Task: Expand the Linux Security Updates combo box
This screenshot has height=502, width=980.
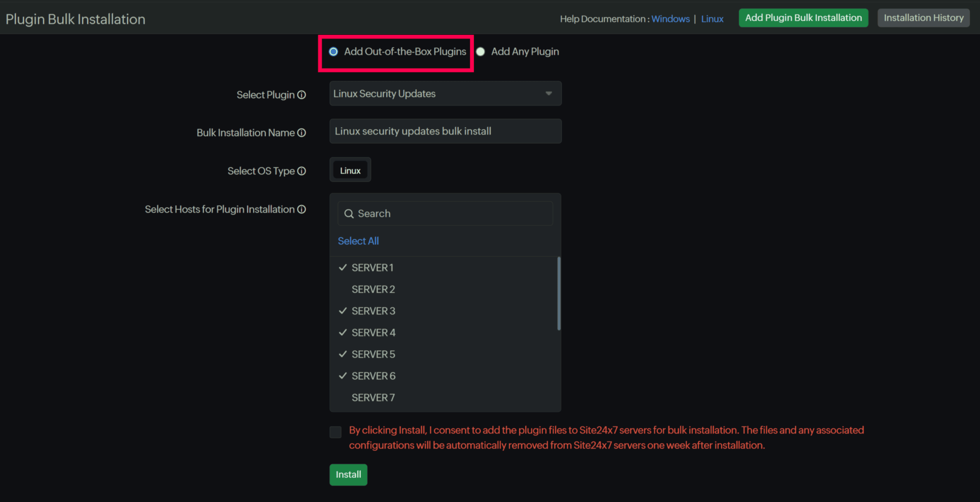Action: click(437, 94)
